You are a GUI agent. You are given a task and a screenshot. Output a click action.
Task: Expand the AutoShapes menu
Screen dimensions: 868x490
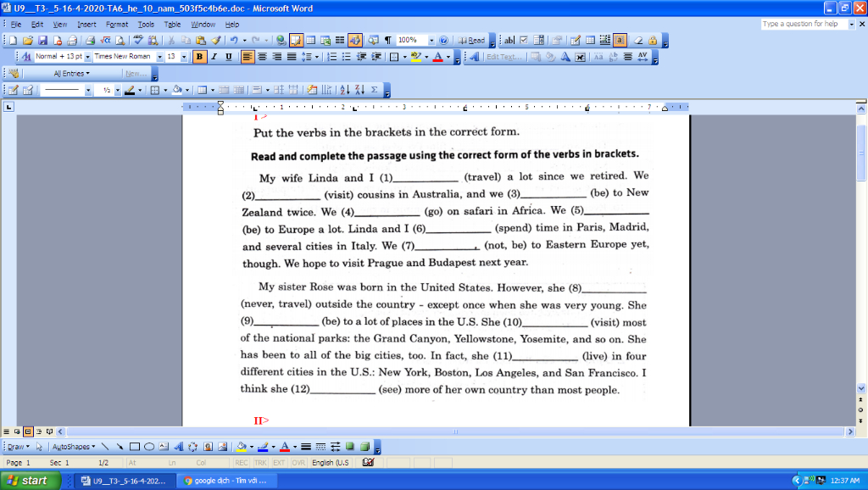74,447
